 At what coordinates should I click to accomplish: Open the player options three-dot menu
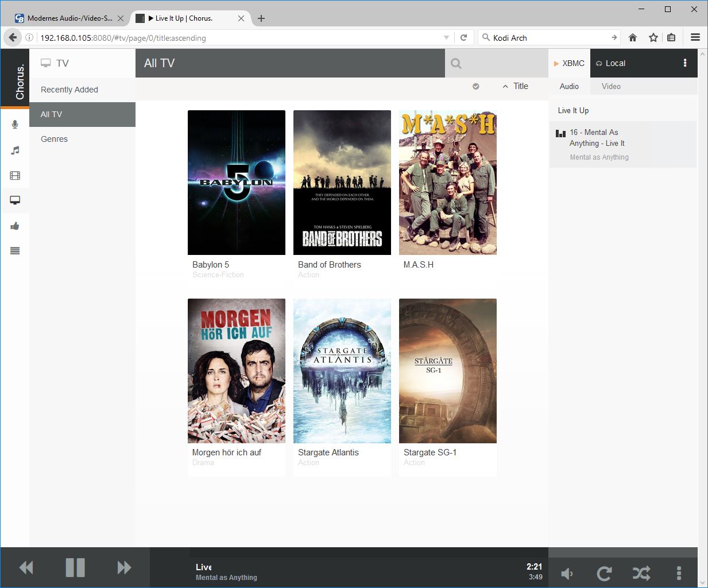[679, 573]
